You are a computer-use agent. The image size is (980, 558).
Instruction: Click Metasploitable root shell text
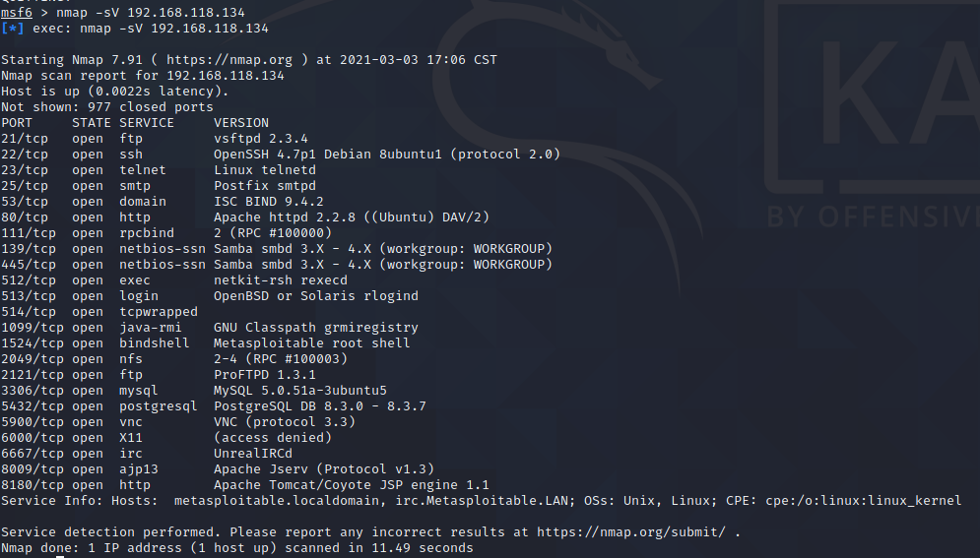[x=312, y=343]
